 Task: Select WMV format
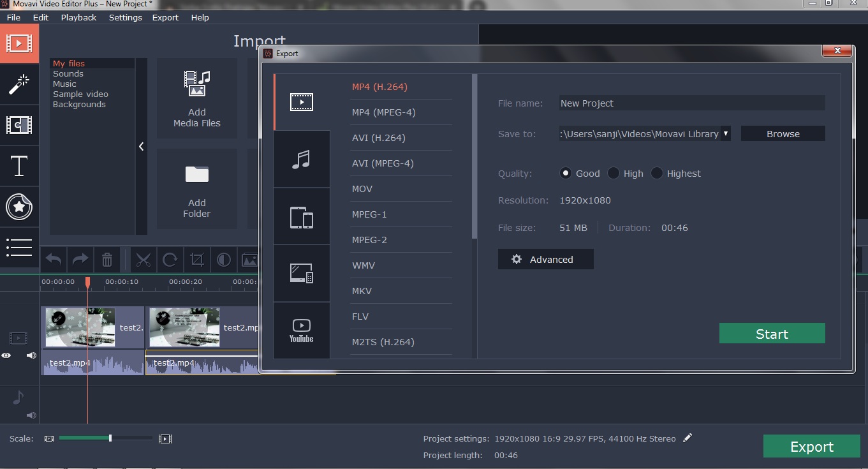click(364, 265)
